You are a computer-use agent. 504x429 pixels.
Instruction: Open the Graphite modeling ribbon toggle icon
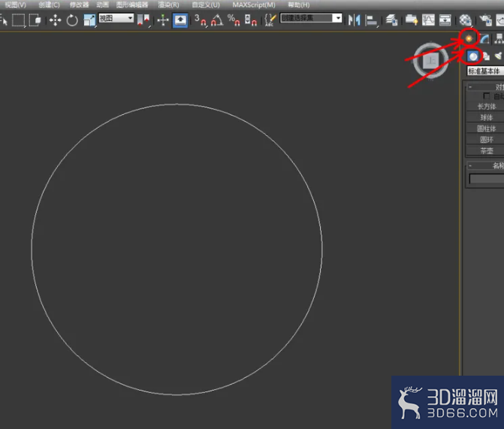412,20
